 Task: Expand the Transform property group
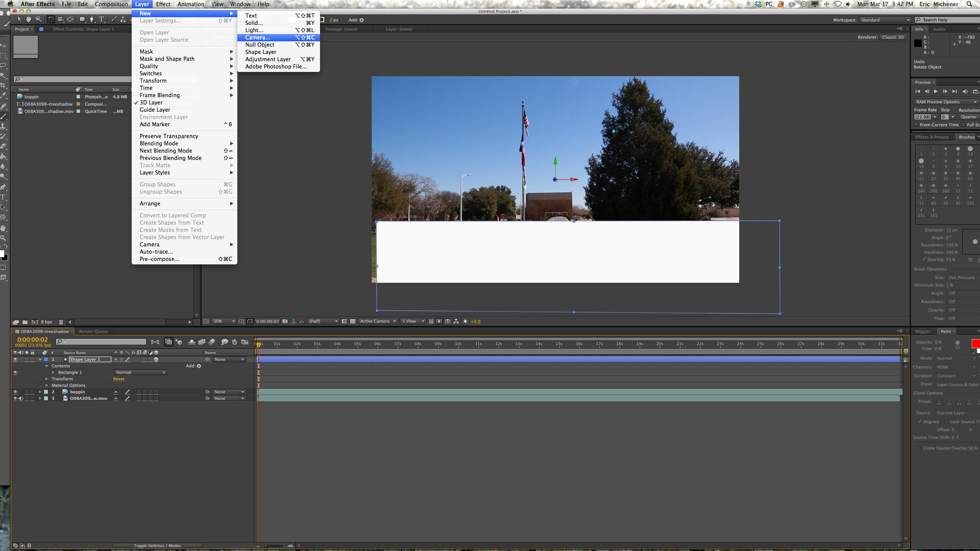click(47, 379)
